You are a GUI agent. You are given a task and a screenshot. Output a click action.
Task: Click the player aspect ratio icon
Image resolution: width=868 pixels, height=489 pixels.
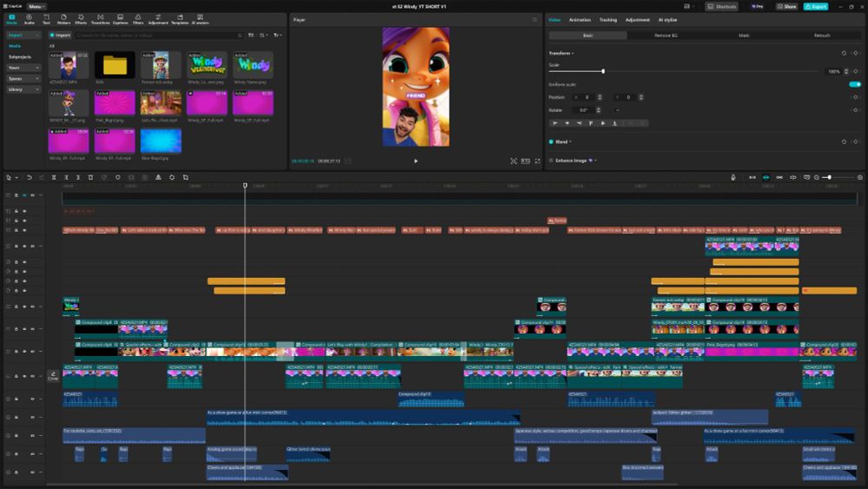[x=525, y=162]
